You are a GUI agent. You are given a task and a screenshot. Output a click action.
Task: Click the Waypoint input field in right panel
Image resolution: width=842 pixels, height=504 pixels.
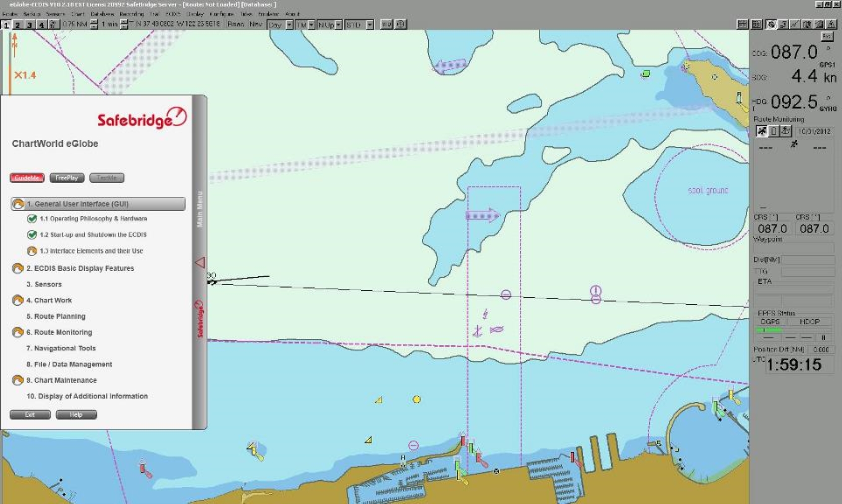tap(794, 248)
